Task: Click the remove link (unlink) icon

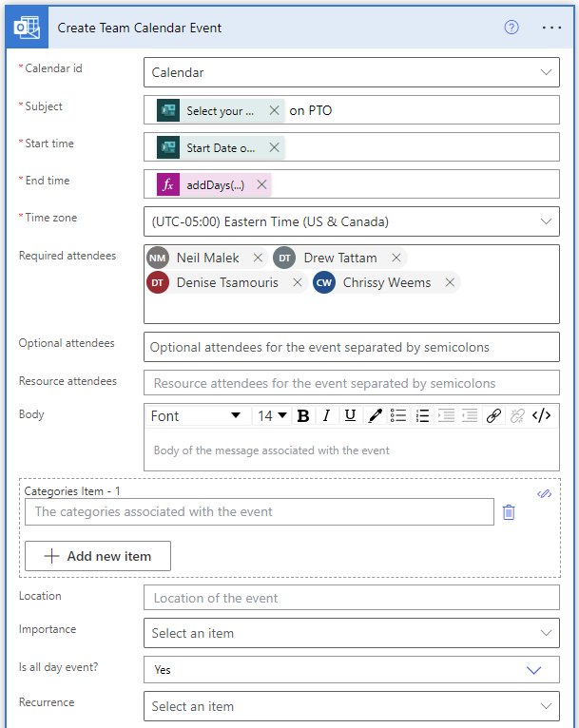Action: coord(517,415)
